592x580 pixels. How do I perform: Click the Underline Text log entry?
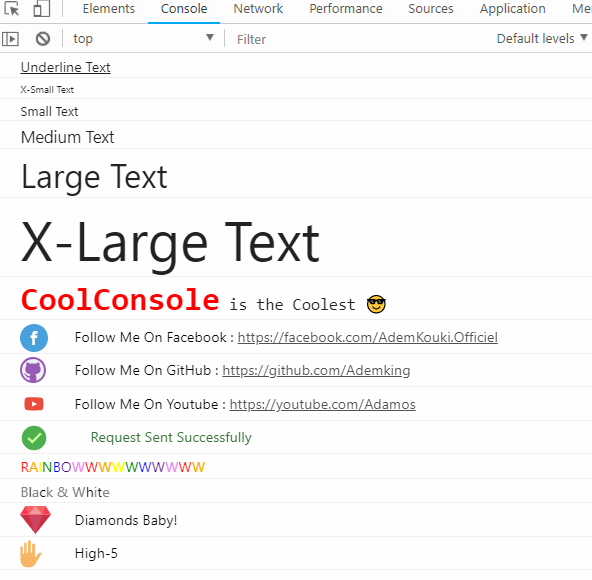click(66, 67)
